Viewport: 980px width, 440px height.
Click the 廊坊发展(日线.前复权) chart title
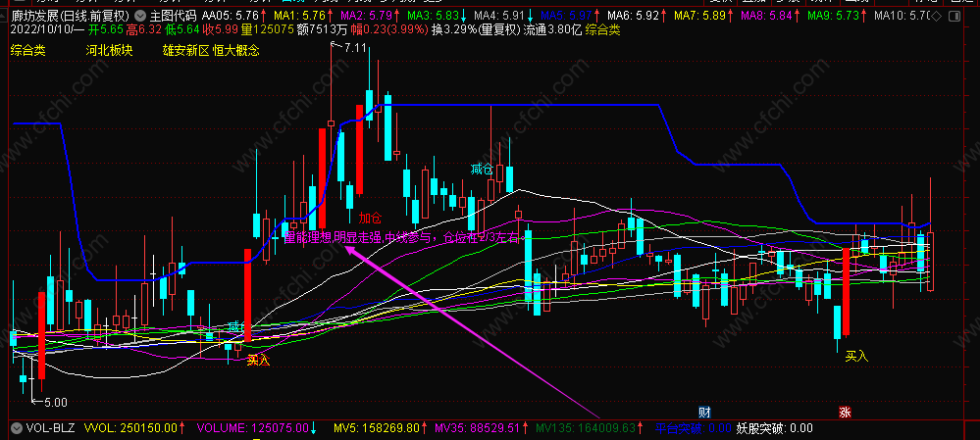[69, 15]
